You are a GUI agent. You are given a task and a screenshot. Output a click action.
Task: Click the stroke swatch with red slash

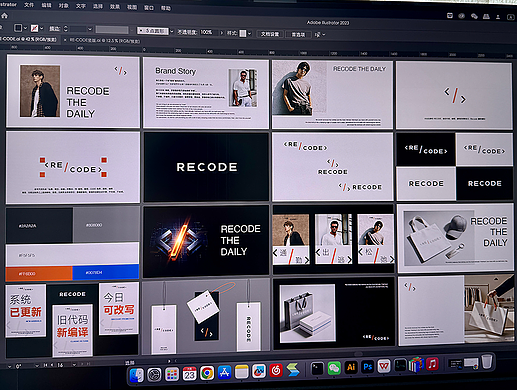(x=34, y=29)
